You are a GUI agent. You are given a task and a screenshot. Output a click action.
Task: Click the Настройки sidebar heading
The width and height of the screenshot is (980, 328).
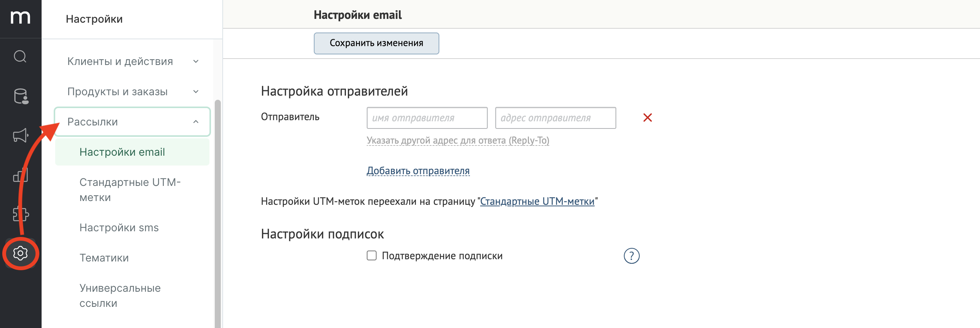pos(95,19)
